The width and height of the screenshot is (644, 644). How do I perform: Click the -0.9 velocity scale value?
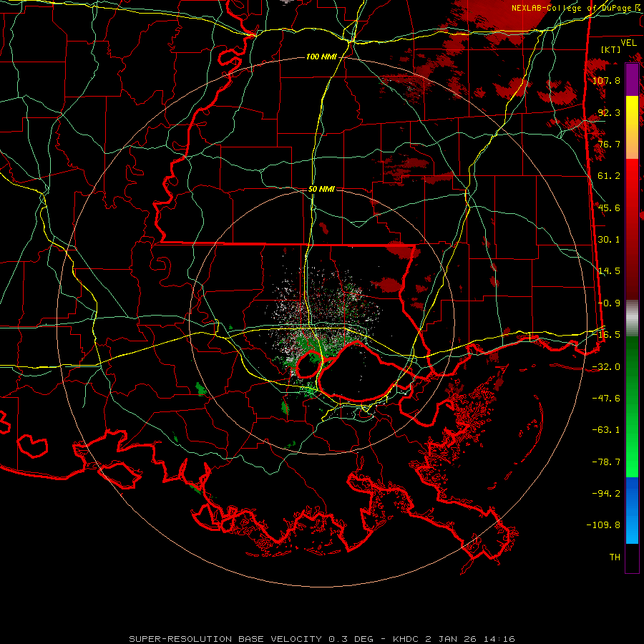click(x=609, y=303)
